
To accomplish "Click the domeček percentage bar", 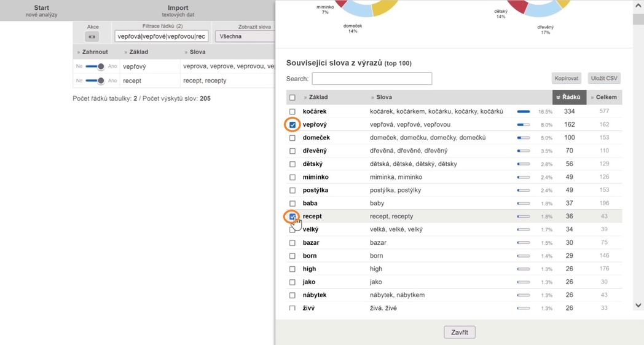I will pyautogui.click(x=524, y=138).
